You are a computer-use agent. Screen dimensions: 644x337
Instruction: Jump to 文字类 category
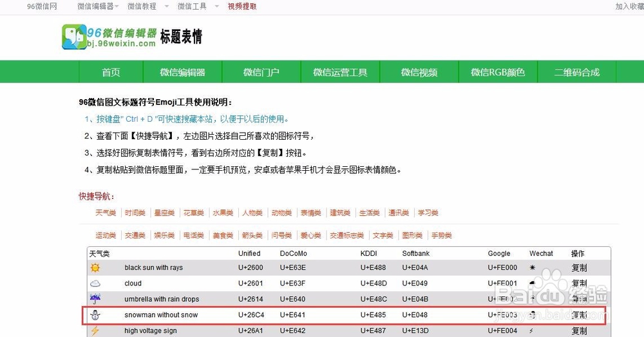(383, 235)
